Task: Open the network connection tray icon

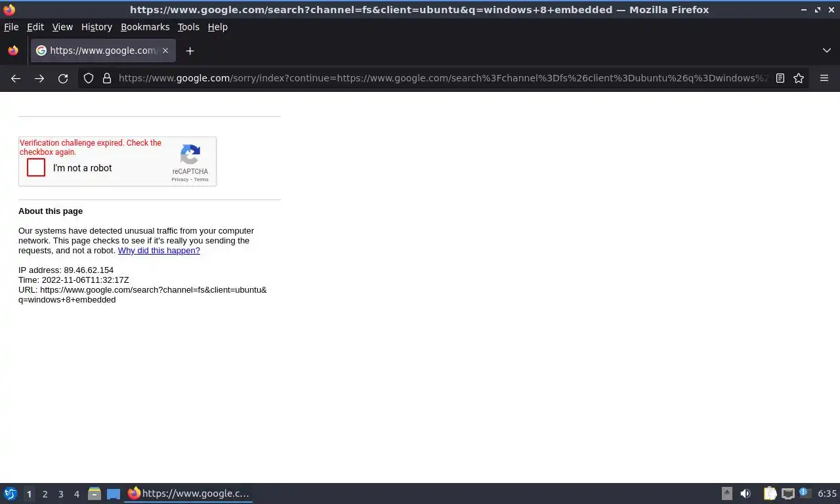Action: coord(788,493)
